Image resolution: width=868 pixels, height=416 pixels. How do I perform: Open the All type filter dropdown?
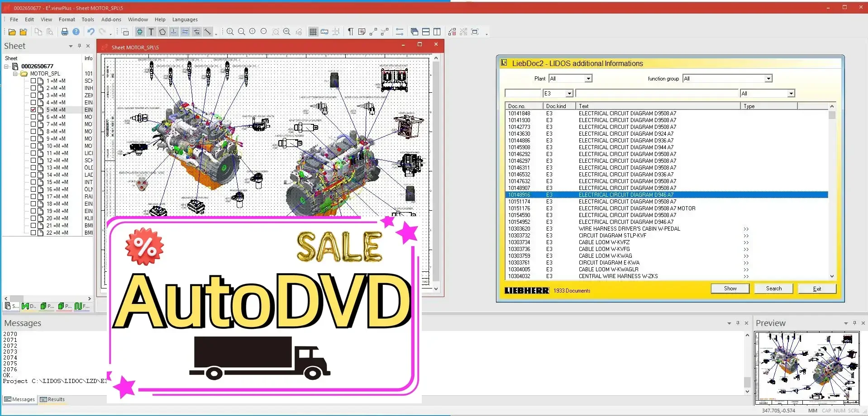click(791, 94)
